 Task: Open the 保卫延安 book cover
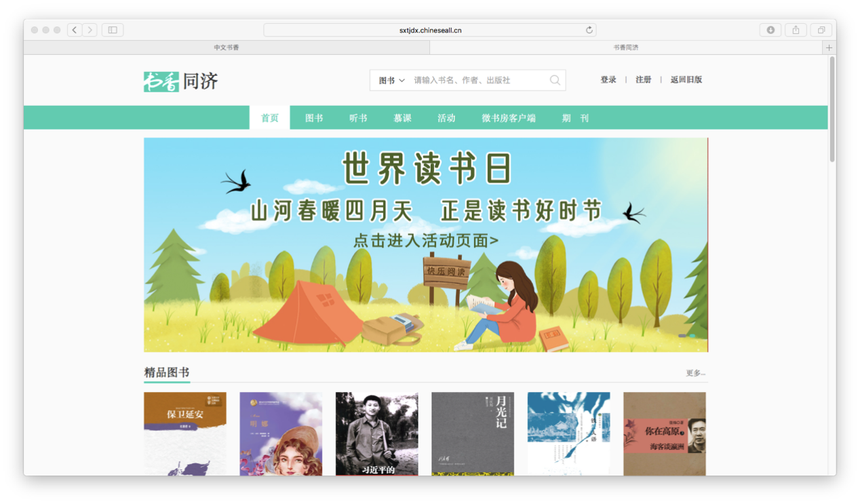click(x=184, y=433)
